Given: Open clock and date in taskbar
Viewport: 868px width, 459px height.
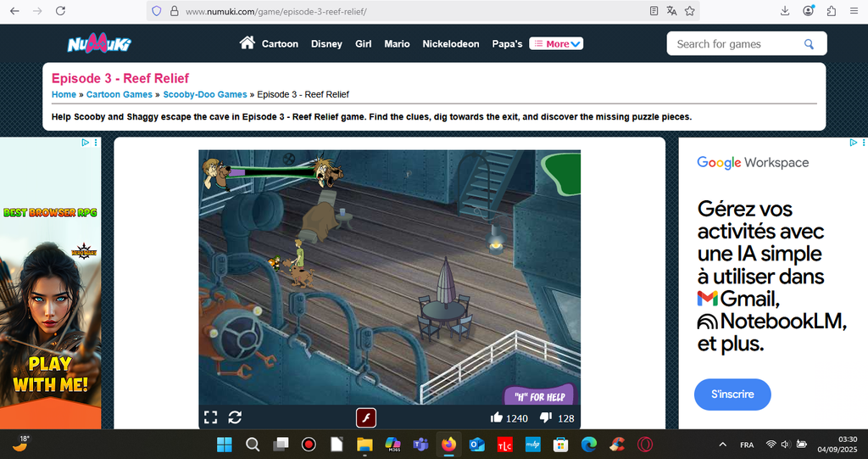Looking at the screenshot, I should [837, 445].
